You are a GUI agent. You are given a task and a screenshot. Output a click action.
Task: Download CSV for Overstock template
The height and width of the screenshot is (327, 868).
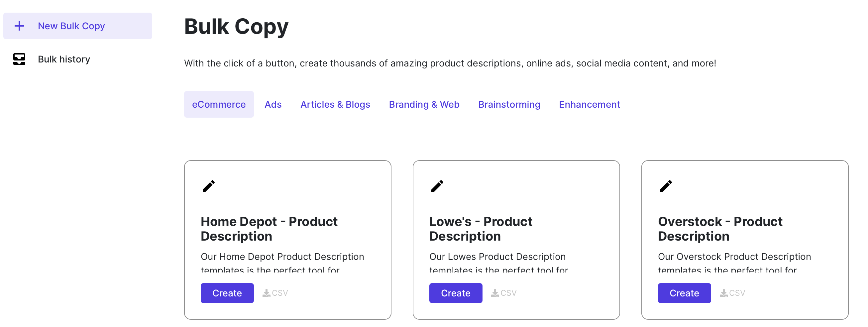[732, 293]
